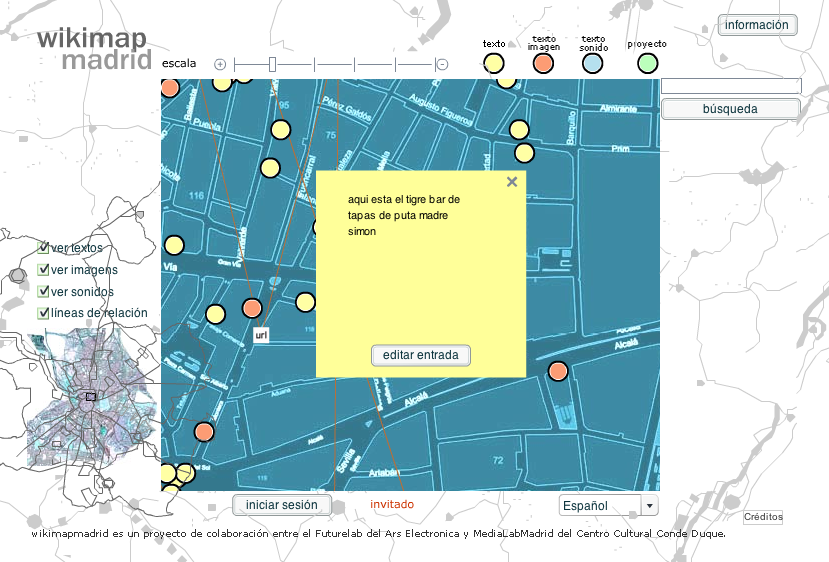Toggle the ver textos checkbox

pyautogui.click(x=43, y=247)
